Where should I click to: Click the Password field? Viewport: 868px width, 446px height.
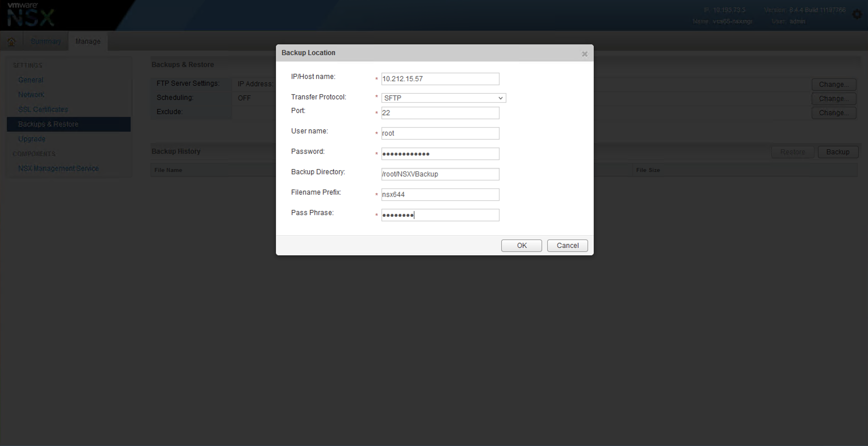pos(440,154)
